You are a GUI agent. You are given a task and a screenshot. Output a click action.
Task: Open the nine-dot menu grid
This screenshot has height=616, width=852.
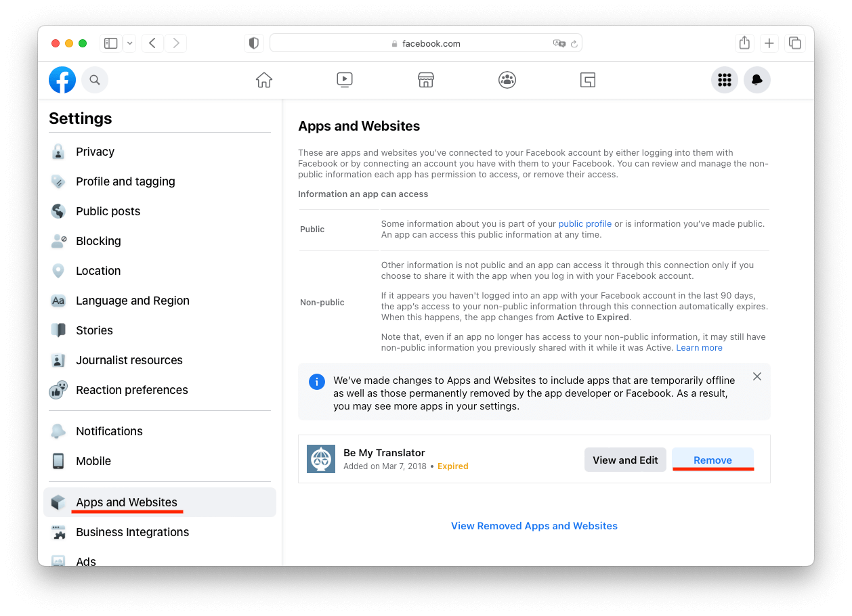[x=725, y=80]
